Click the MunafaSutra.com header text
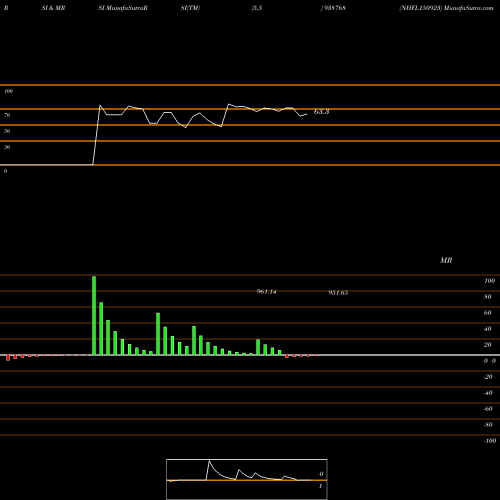Image resolution: width=500 pixels, height=500 pixels. coord(469,8)
